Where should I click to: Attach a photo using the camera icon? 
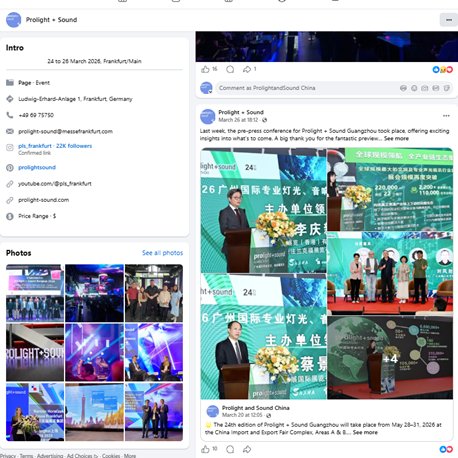click(x=425, y=88)
